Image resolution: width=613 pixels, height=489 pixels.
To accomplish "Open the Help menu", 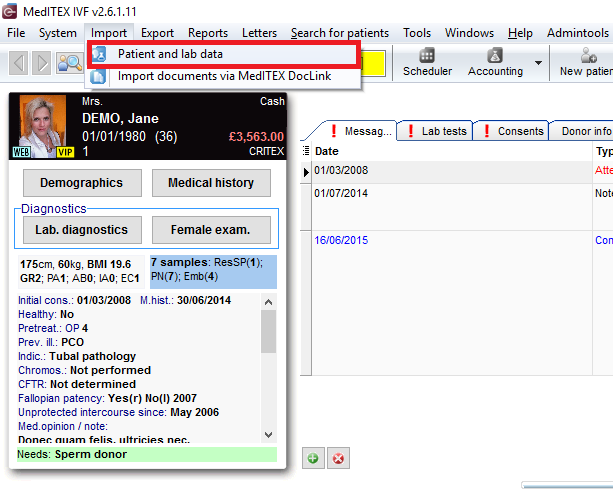I will pyautogui.click(x=520, y=33).
